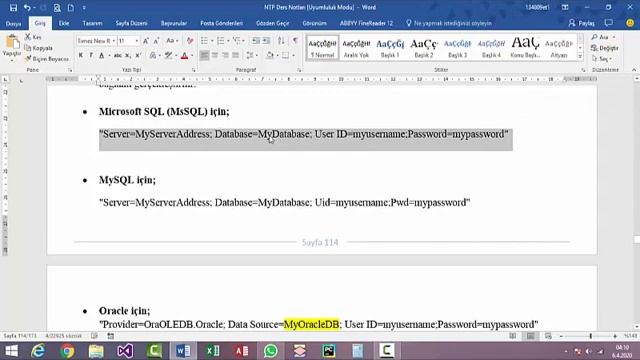This screenshot has width=640, height=360.
Task: Apply the Başlık 2 style
Action: (x=424, y=48)
